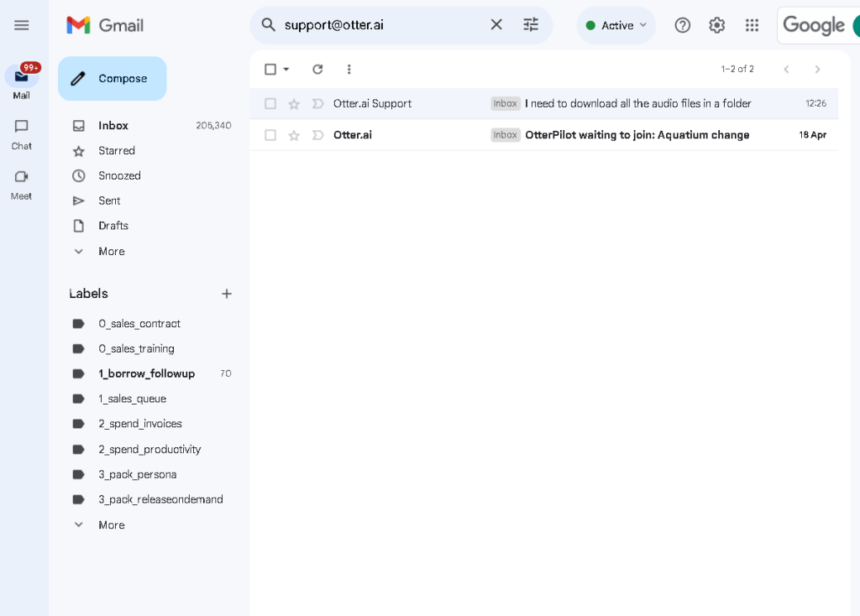The height and width of the screenshot is (616, 860).
Task: Create a new label with plus icon
Action: pyautogui.click(x=227, y=294)
